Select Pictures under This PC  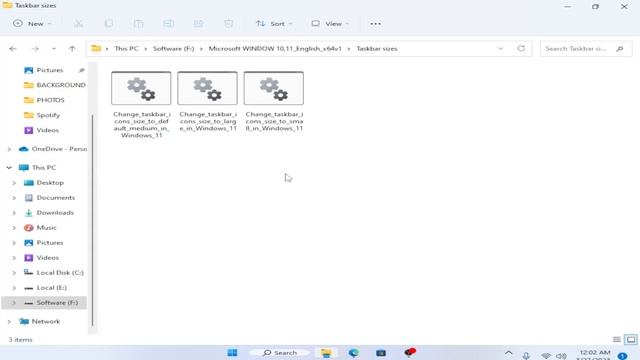44,243
